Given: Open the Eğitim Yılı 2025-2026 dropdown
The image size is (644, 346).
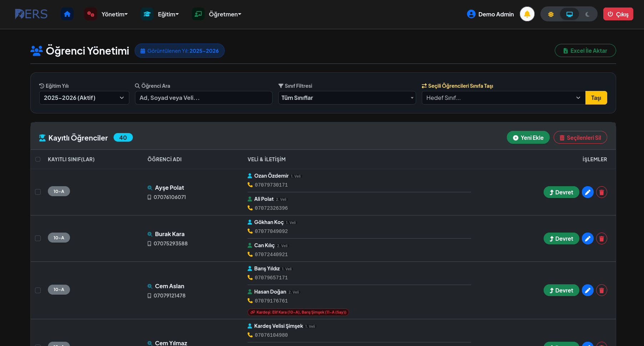Looking at the screenshot, I should coord(84,98).
